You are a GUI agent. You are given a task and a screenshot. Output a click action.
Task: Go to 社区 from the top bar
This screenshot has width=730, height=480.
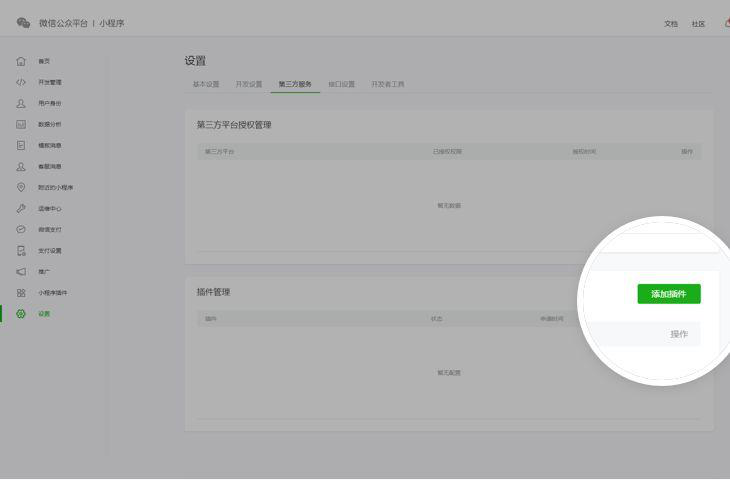pos(698,24)
